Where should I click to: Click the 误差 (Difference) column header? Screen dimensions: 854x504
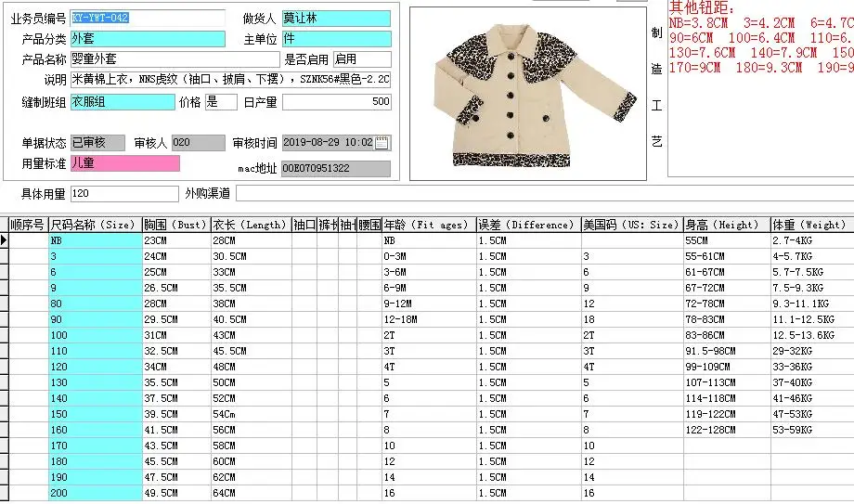[529, 225]
